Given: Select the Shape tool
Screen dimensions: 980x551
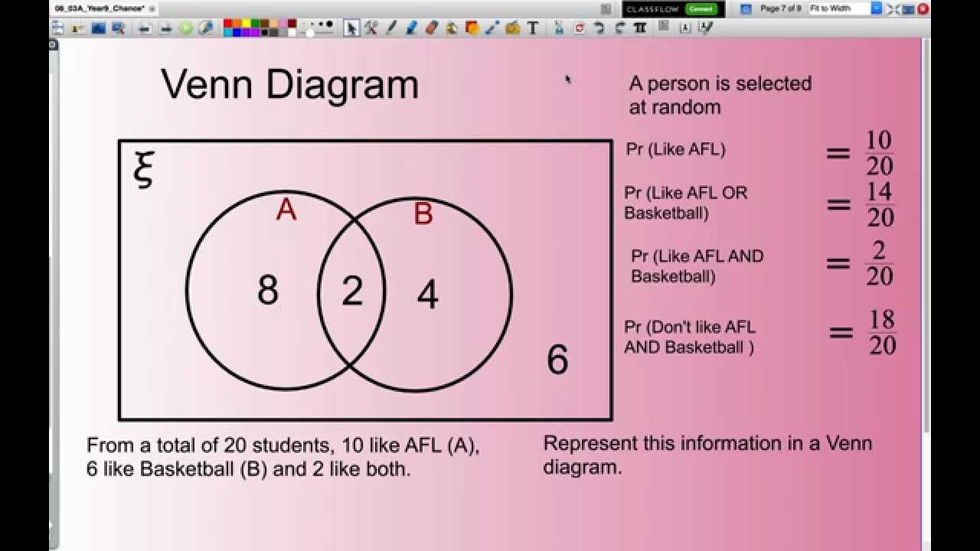Looking at the screenshot, I should click(x=472, y=28).
